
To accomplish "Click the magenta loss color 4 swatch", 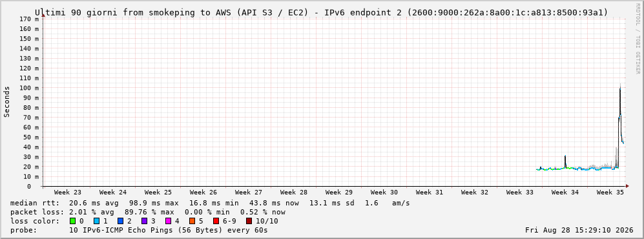I will (x=168, y=221).
